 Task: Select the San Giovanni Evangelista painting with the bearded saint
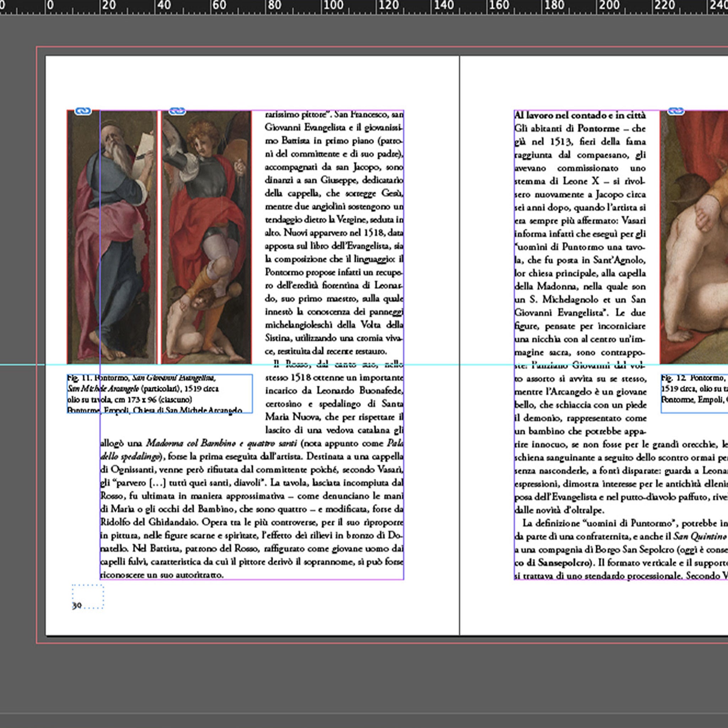(112, 237)
